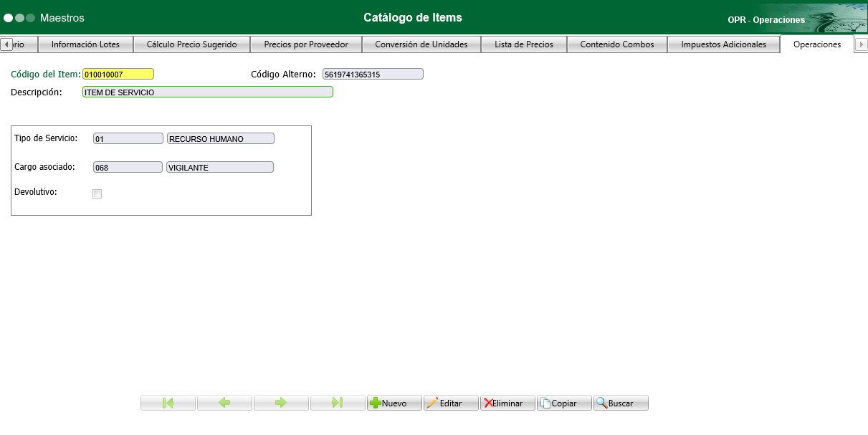This screenshot has width=868, height=435.
Task: Click the Tipo de Servicio code field 01
Action: (128, 138)
